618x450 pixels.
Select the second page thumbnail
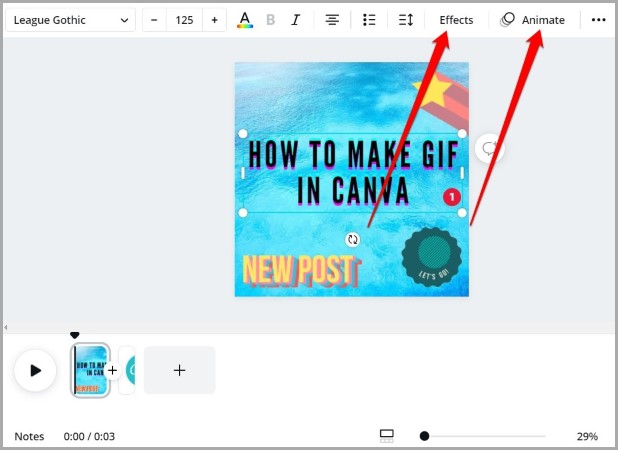[x=128, y=370]
